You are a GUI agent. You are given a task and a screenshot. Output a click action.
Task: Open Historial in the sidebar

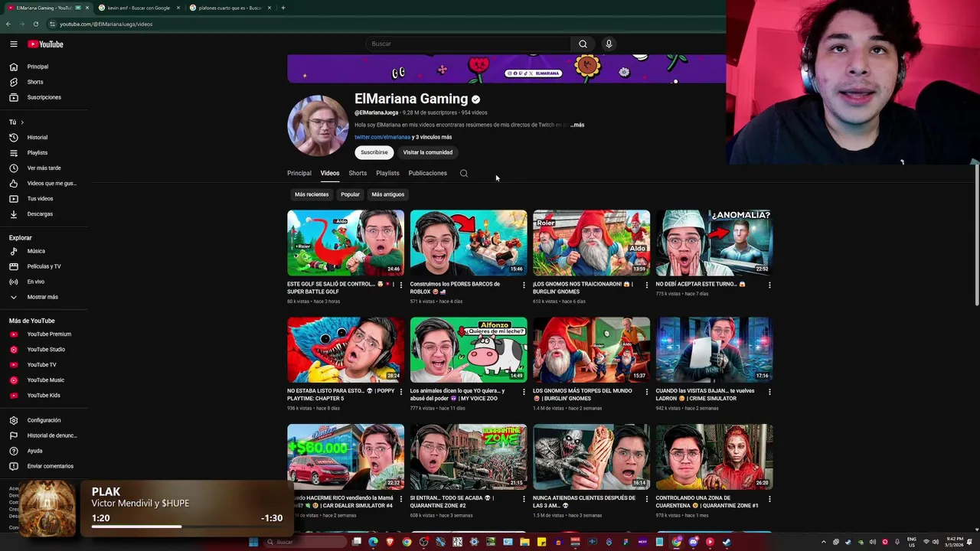tap(37, 137)
